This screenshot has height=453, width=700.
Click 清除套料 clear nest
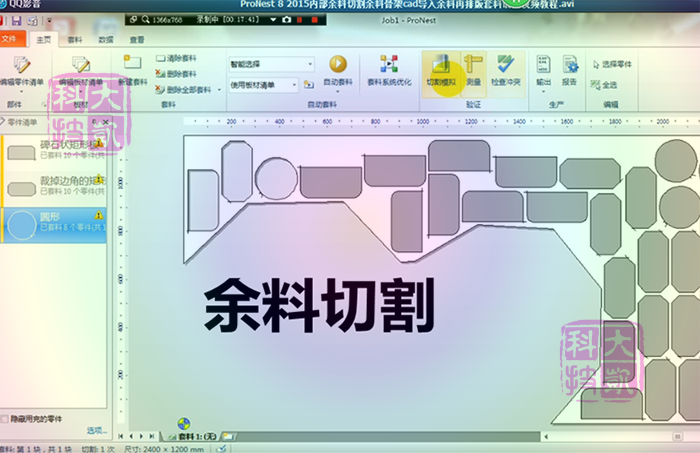(176, 58)
